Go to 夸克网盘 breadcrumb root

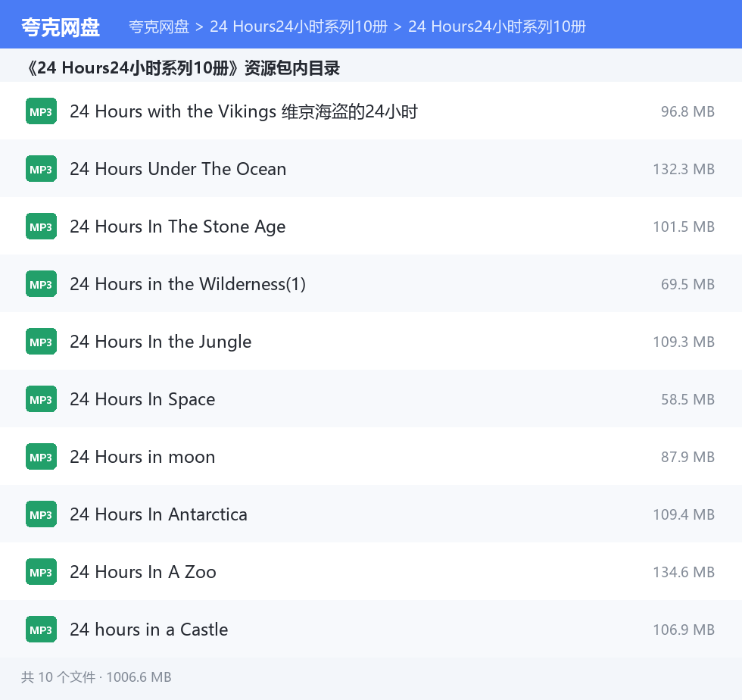point(159,27)
